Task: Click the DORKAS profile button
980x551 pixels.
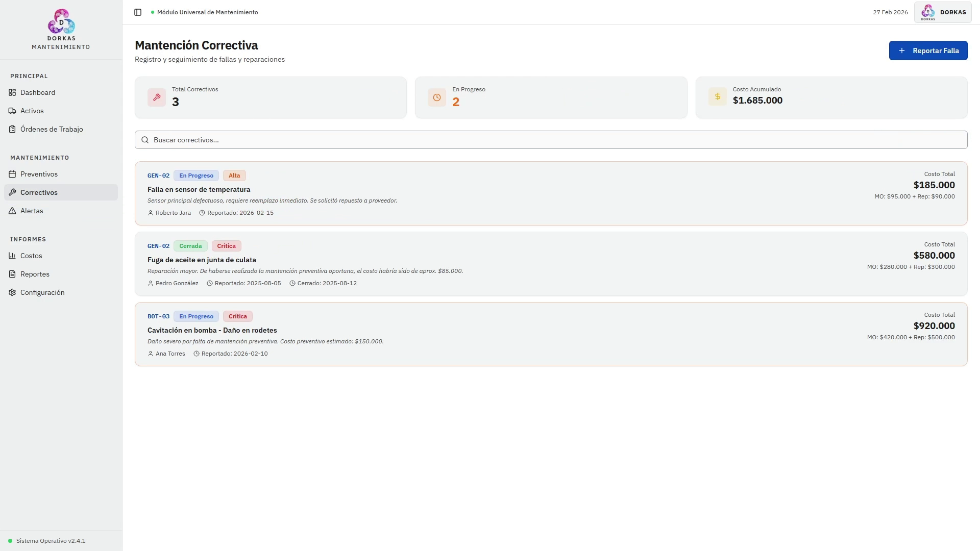Action: 943,12
